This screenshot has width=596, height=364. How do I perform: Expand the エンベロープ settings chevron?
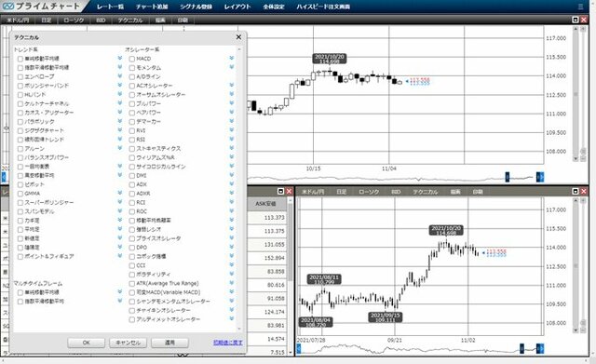pos(120,76)
